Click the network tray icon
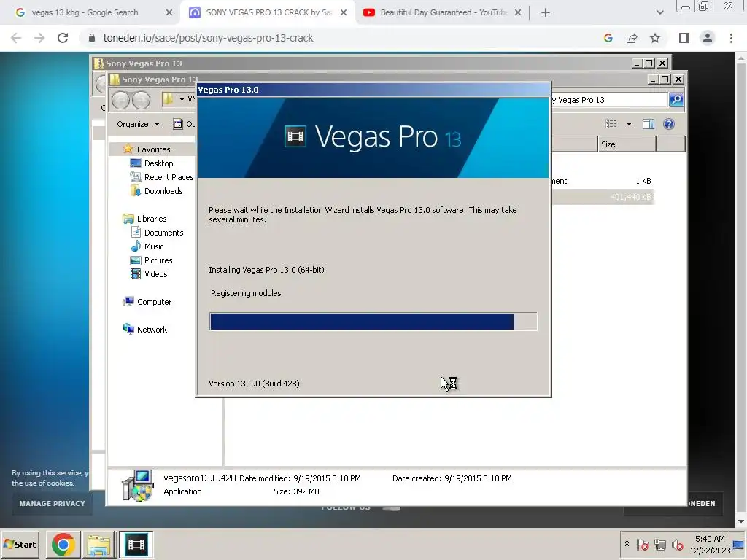The image size is (747, 560). pyautogui.click(x=660, y=545)
